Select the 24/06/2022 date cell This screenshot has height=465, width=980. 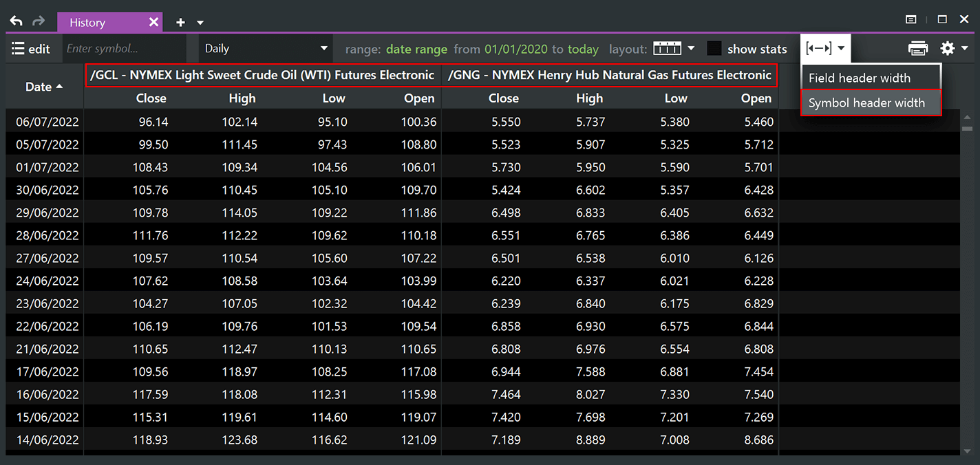pos(47,281)
